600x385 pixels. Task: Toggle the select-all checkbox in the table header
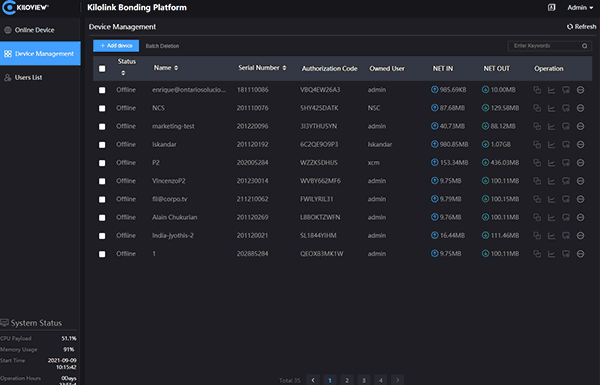[102, 69]
